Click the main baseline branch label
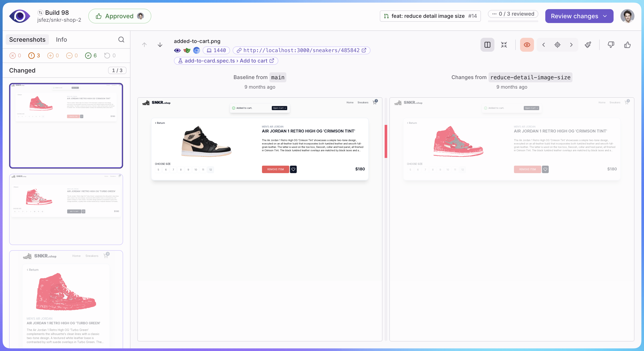Screen dimensions: 644x351 (x=278, y=78)
